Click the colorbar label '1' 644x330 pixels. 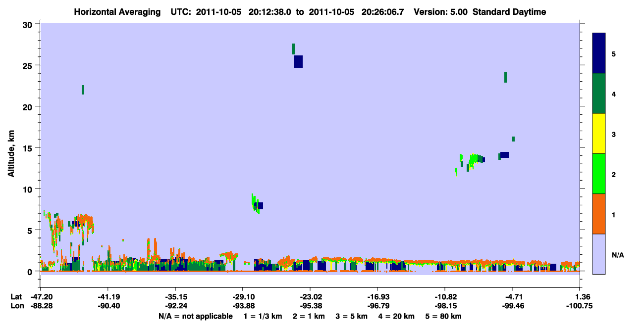tap(614, 214)
